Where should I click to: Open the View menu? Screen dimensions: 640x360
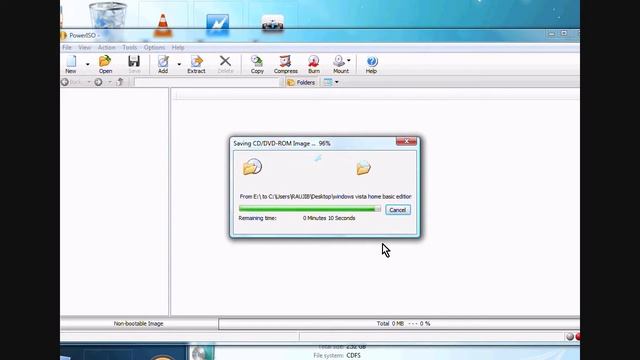click(84, 47)
